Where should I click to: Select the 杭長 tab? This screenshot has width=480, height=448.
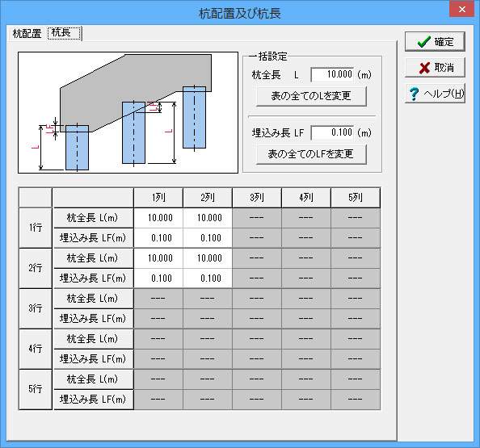tap(64, 33)
